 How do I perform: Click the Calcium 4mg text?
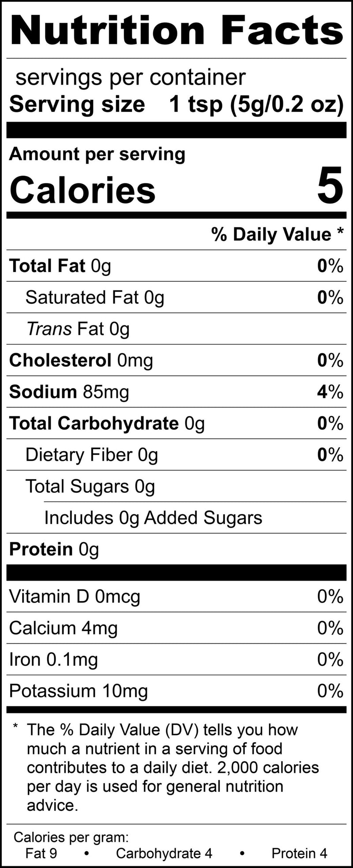pyautogui.click(x=64, y=628)
